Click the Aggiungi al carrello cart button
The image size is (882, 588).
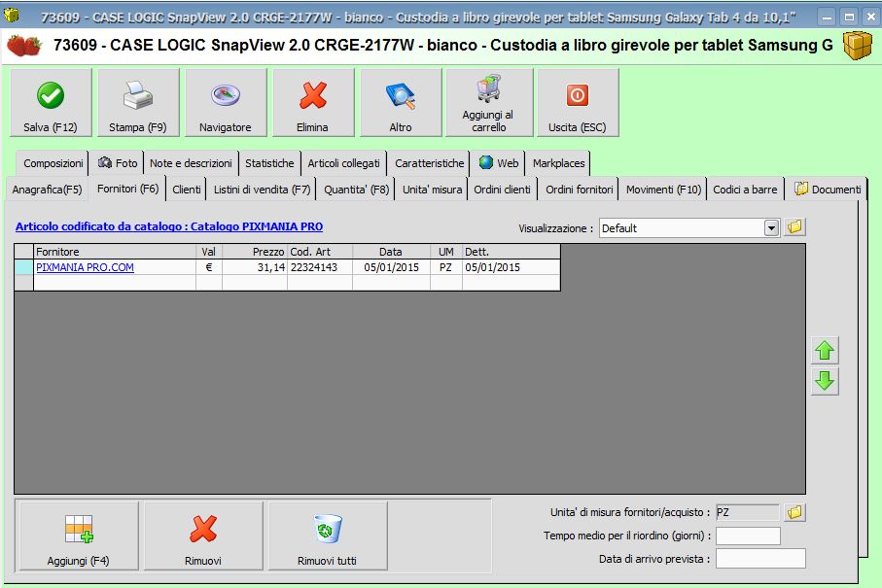488,103
